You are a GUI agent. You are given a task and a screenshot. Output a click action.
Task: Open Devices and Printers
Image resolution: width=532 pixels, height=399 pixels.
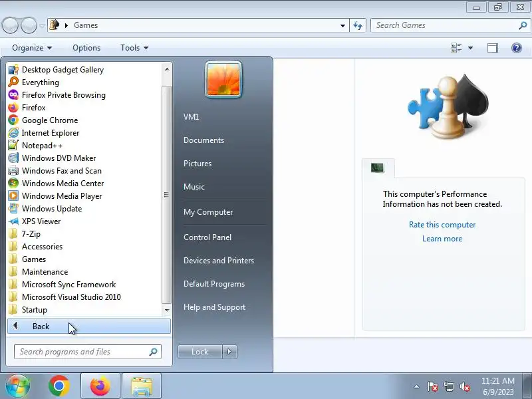point(219,261)
